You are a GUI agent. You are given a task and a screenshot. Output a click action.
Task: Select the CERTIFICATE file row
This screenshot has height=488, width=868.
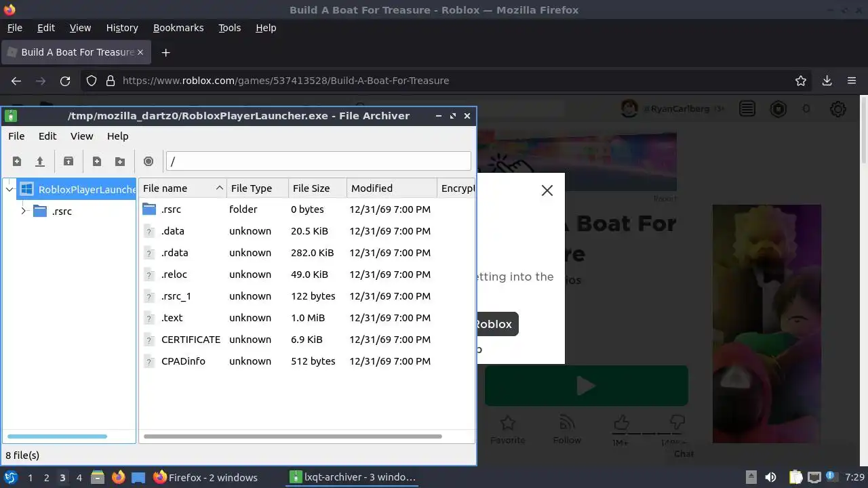tap(307, 340)
